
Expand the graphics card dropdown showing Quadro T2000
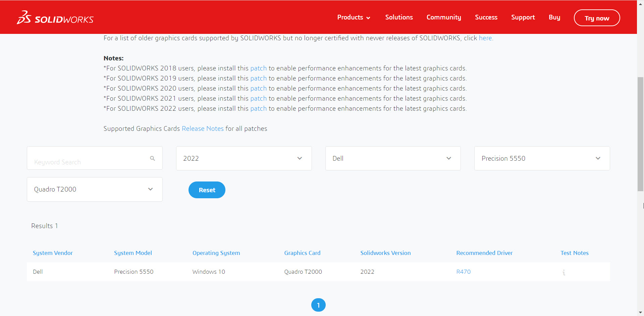(95, 189)
